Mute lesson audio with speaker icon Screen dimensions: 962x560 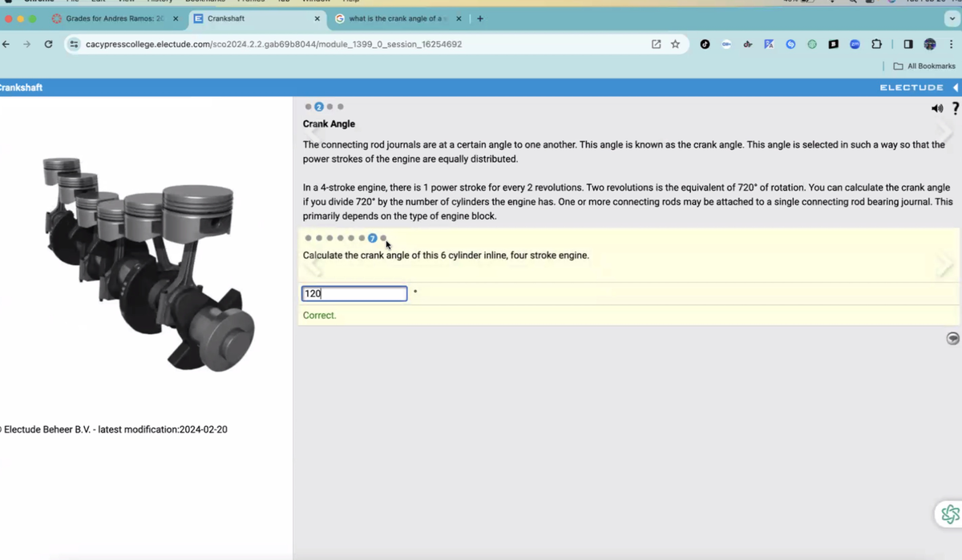point(936,109)
